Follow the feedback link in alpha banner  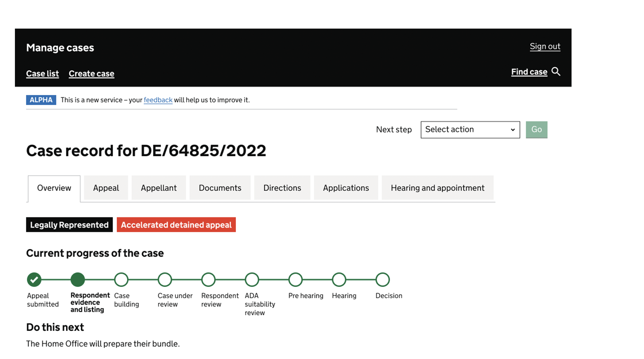click(158, 100)
